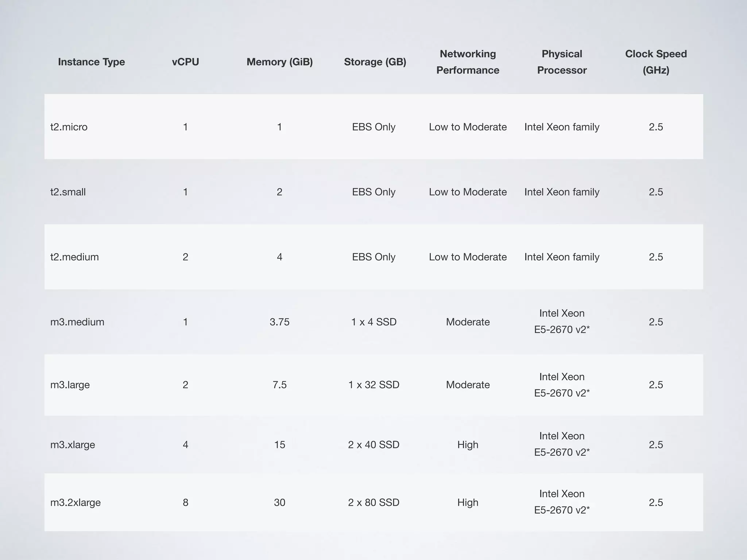This screenshot has width=747, height=560.
Task: Select the Storage (GB) header
Action: (x=375, y=62)
